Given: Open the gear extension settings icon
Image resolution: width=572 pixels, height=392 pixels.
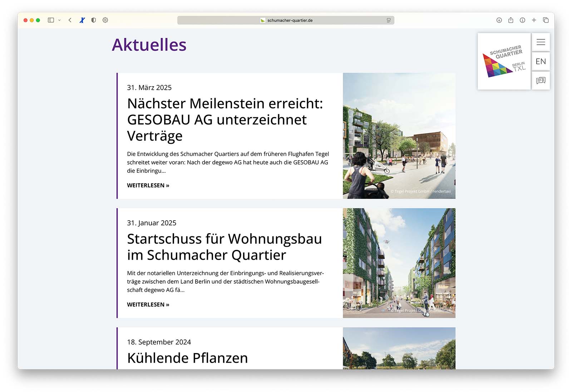Looking at the screenshot, I should (x=105, y=20).
